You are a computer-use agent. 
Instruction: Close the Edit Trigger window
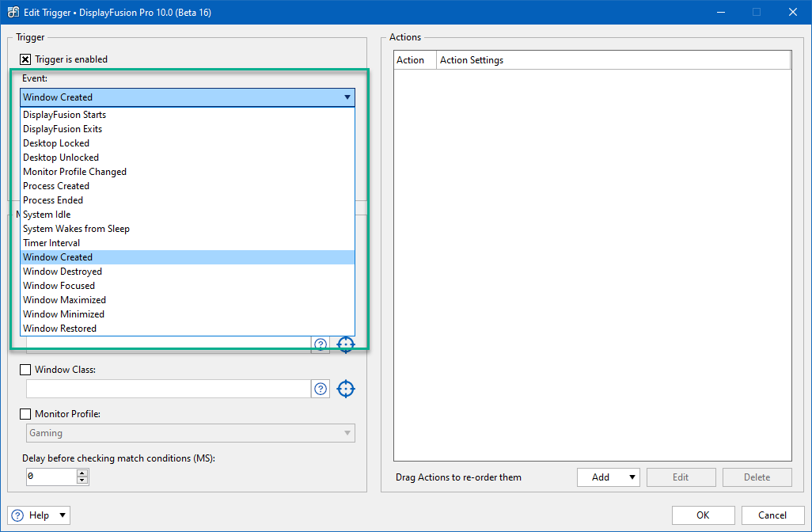(792, 12)
